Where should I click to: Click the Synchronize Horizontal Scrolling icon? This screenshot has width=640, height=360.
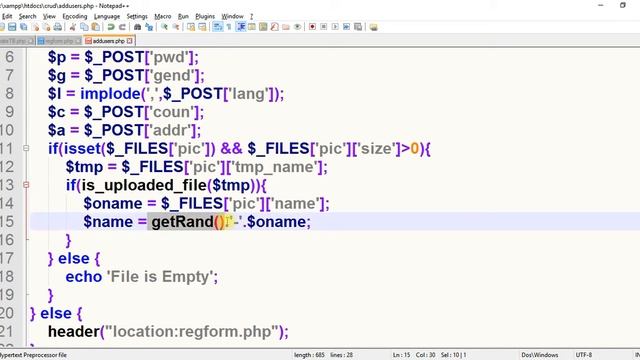click(202, 27)
